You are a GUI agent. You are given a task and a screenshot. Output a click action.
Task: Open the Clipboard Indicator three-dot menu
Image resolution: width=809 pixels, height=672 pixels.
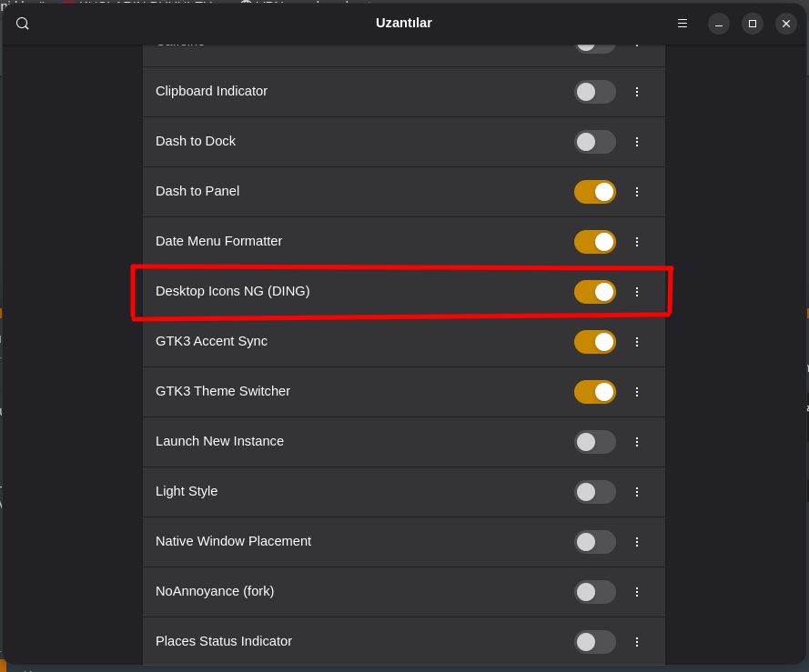pyautogui.click(x=637, y=92)
